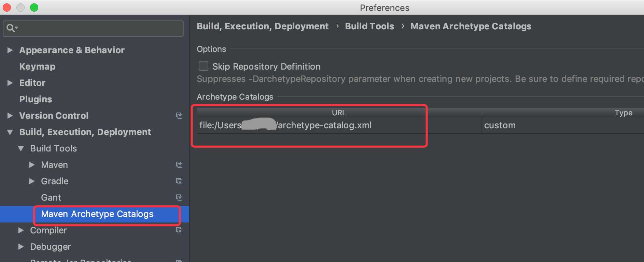
Task: Expand the Editor settings section
Action: [x=10, y=83]
